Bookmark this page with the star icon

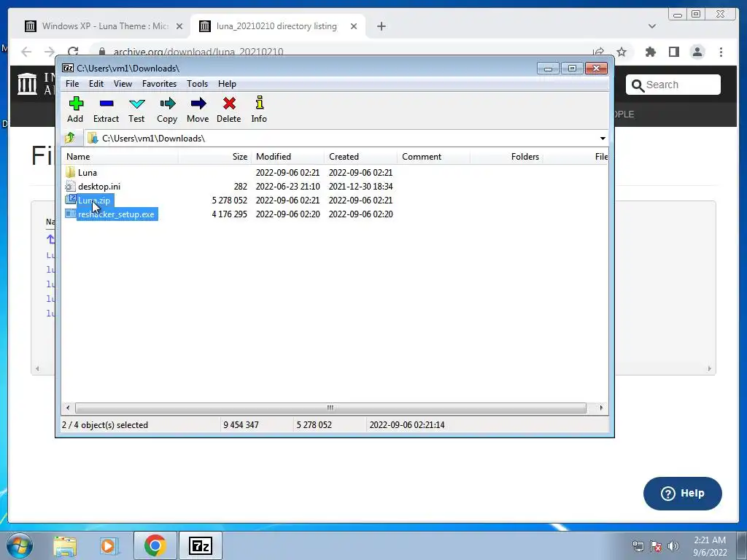coord(622,52)
